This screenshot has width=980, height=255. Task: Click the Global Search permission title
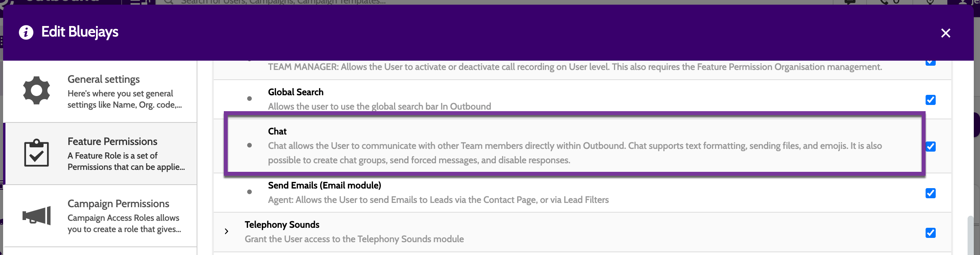point(295,92)
